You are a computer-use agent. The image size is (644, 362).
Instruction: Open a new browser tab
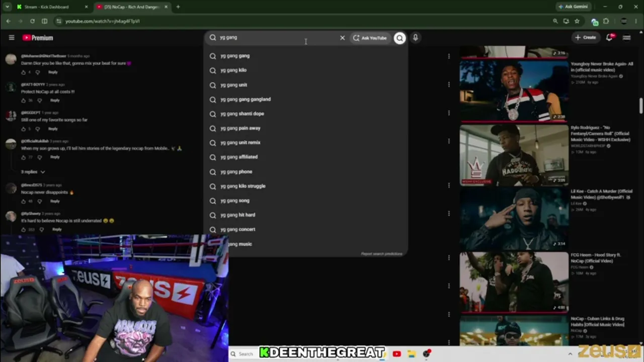pyautogui.click(x=178, y=7)
